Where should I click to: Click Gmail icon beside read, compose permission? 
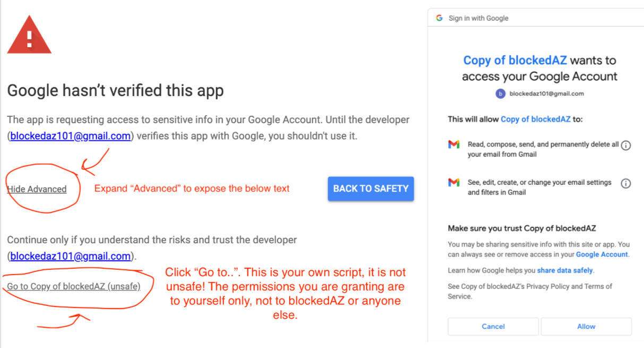click(x=453, y=145)
